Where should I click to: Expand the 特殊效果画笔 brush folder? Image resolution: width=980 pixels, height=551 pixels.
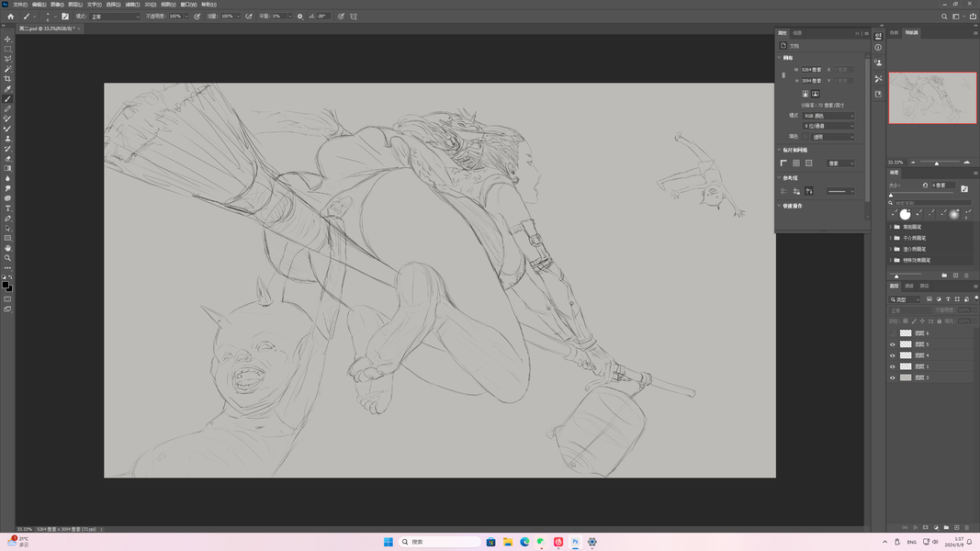tap(891, 260)
